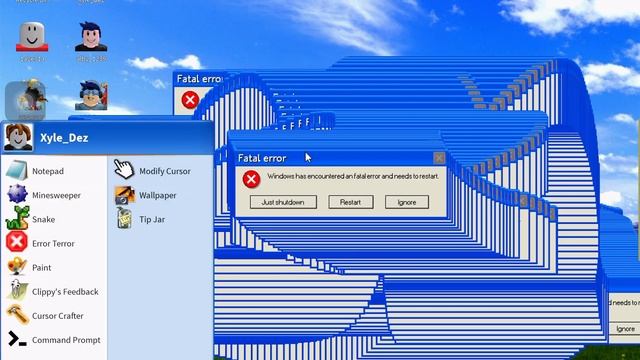The image size is (640, 360).
Task: Select the dark-haired avatar in black shirt
Action: (x=91, y=37)
